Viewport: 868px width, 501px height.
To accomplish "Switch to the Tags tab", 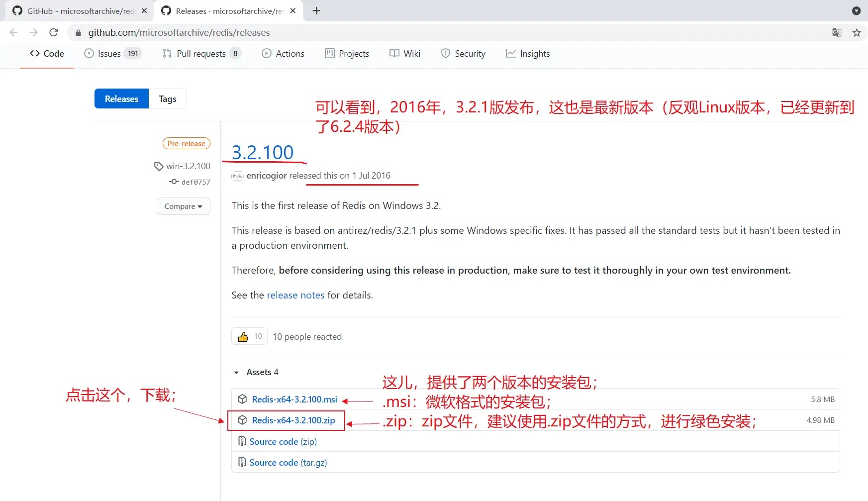I will pyautogui.click(x=167, y=99).
